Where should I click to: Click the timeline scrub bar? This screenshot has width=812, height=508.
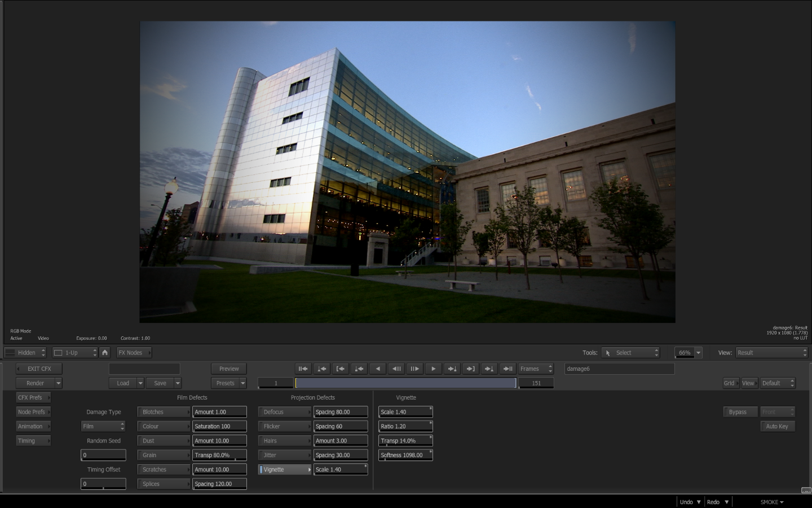[405, 383]
